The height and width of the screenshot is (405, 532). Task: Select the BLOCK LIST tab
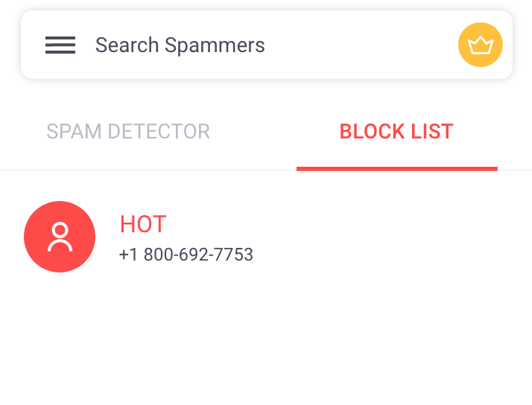[x=396, y=132]
